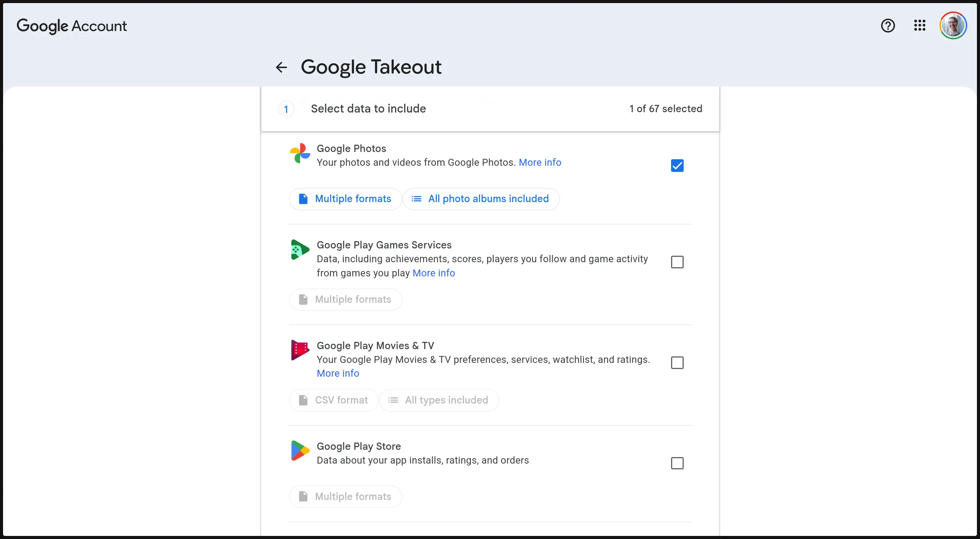Open the Help question mark icon
980x539 pixels.
coord(888,26)
